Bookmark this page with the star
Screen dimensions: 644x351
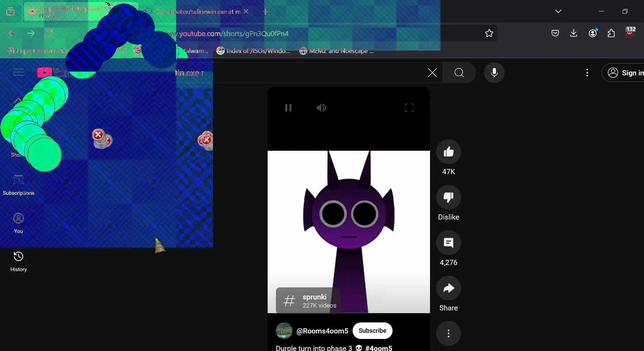489,33
